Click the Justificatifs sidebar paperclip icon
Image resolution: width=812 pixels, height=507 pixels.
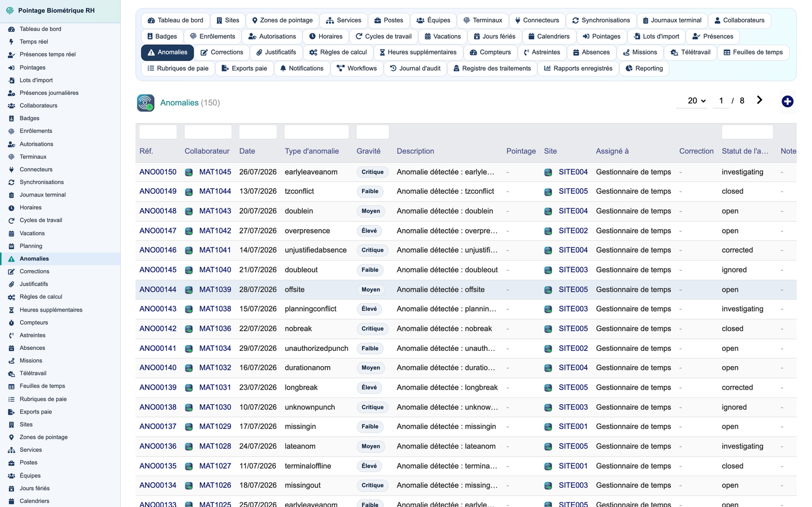click(11, 284)
